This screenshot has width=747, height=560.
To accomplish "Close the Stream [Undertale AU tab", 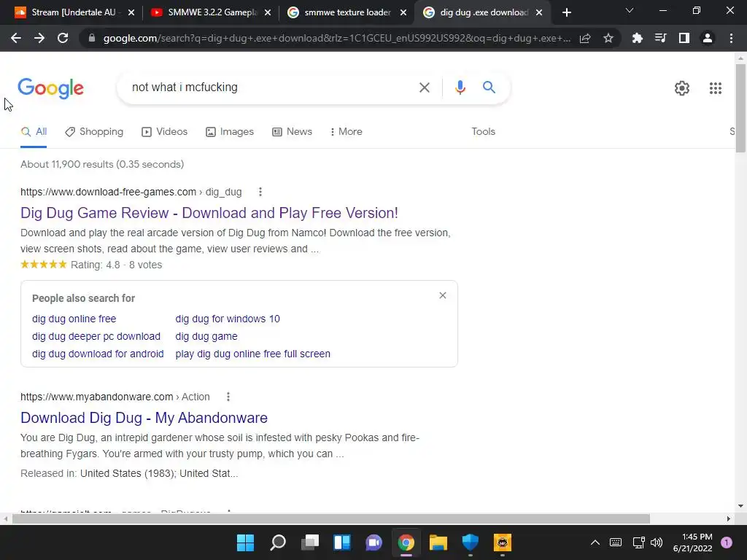I will [x=131, y=12].
